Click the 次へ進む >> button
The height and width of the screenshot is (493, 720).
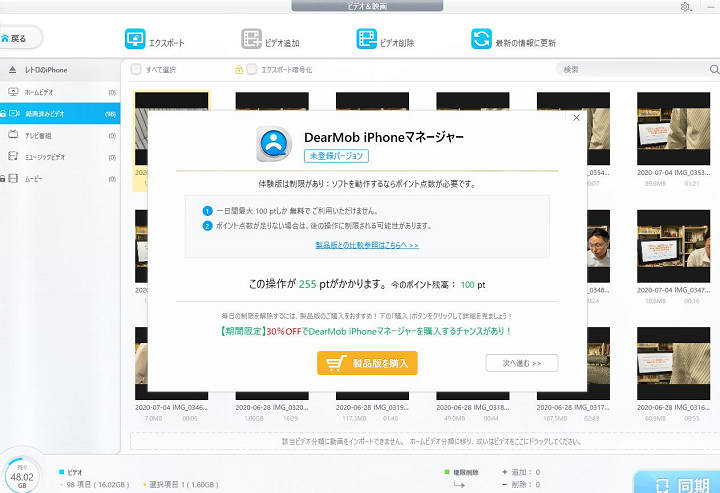click(522, 363)
